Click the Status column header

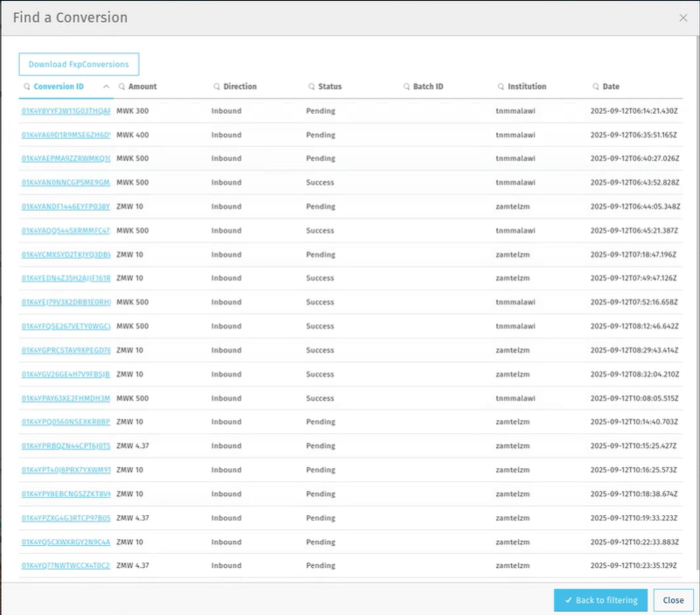(x=329, y=87)
